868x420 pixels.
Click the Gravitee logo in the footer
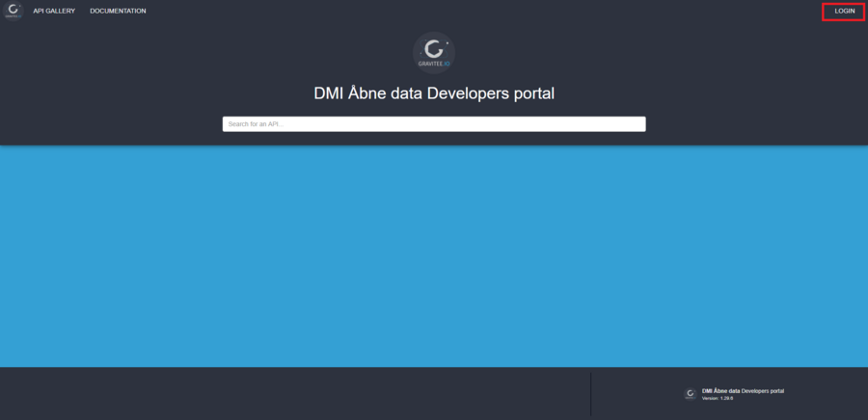690,393
